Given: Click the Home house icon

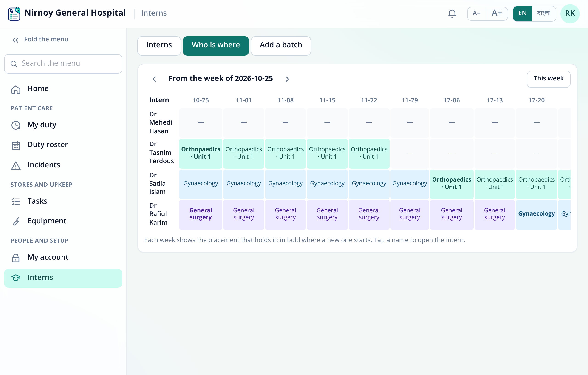Looking at the screenshot, I should pos(16,89).
